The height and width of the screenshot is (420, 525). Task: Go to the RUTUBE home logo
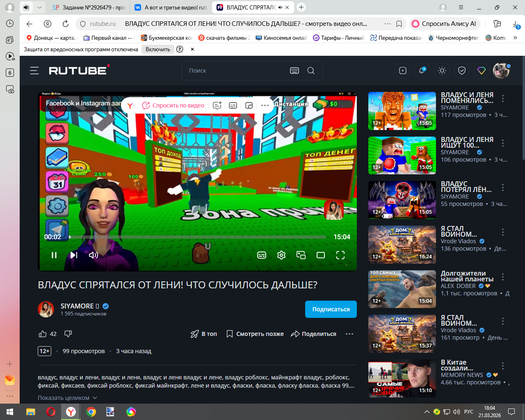[79, 70]
